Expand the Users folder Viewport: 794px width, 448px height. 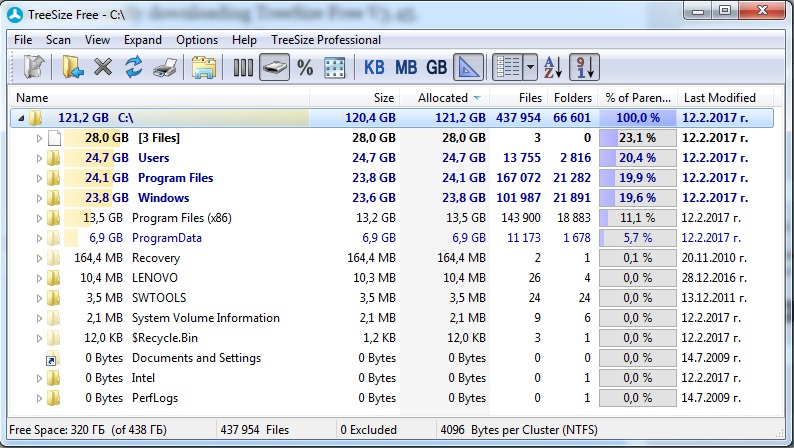pyautogui.click(x=39, y=158)
